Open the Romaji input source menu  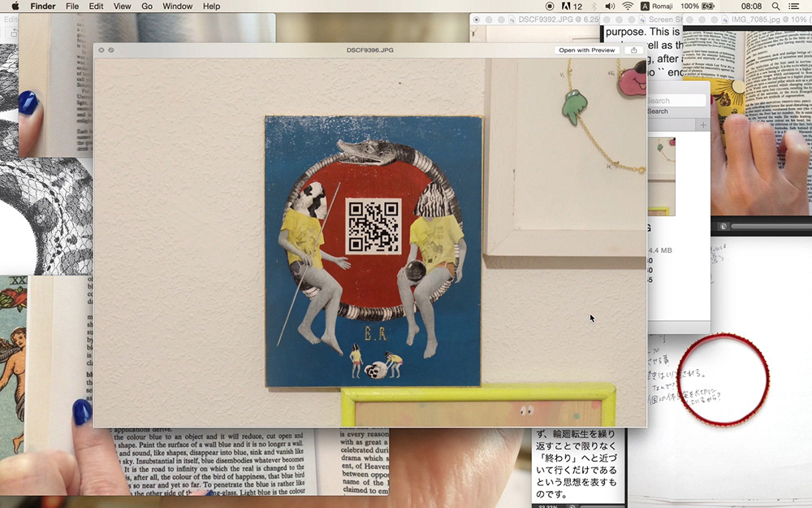click(657, 7)
